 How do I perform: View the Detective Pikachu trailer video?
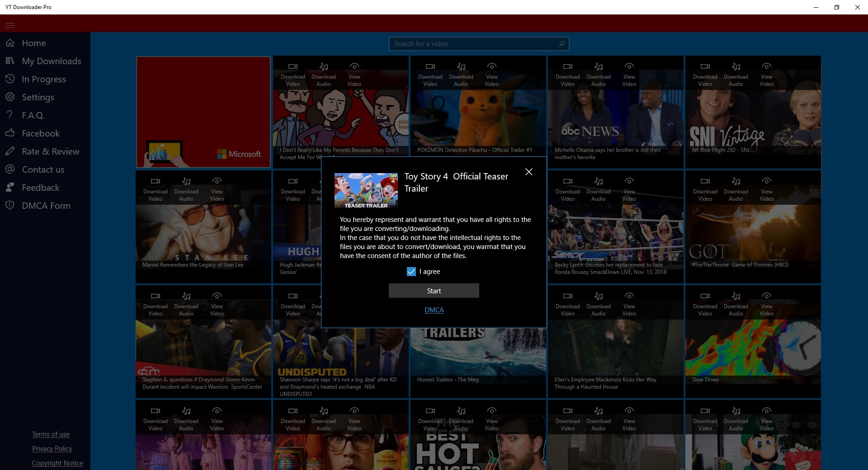[x=492, y=75]
